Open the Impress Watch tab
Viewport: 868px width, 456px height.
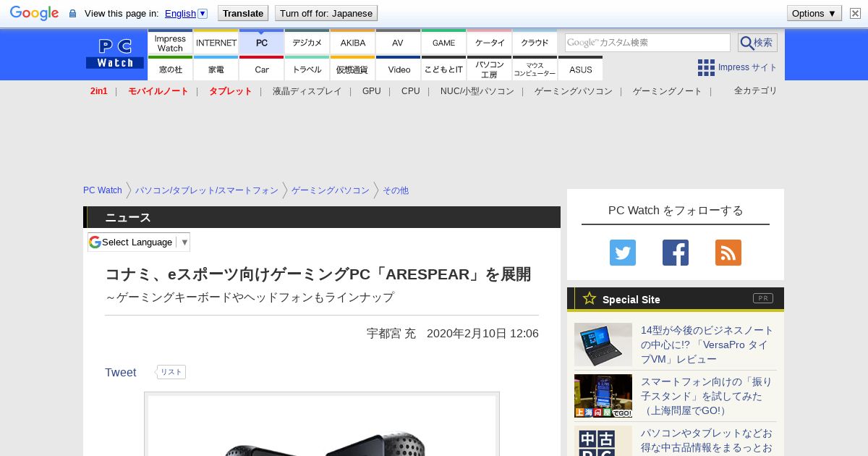pos(170,43)
